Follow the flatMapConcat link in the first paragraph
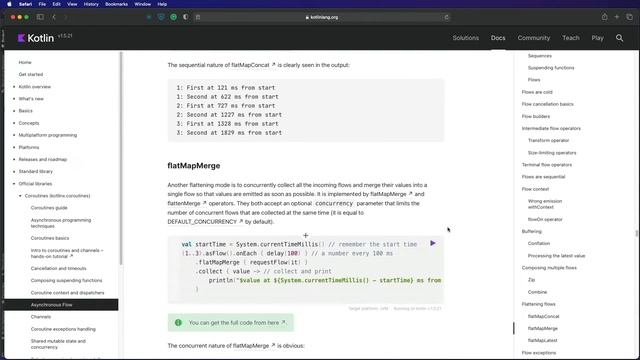 point(253,65)
